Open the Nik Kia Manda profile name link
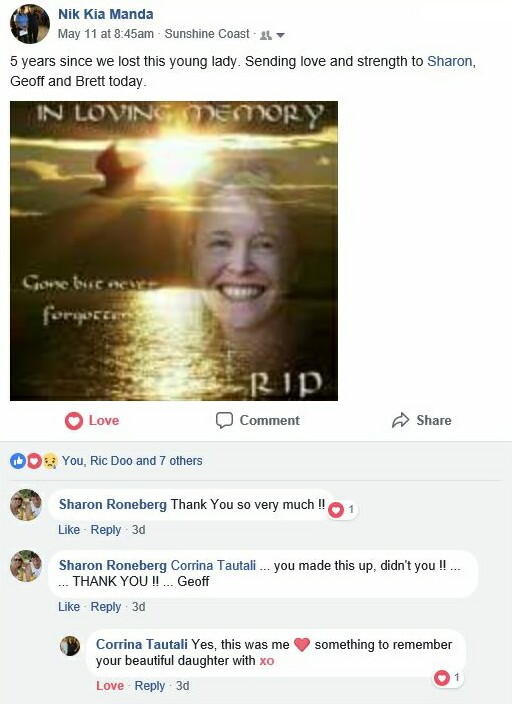 106,14
